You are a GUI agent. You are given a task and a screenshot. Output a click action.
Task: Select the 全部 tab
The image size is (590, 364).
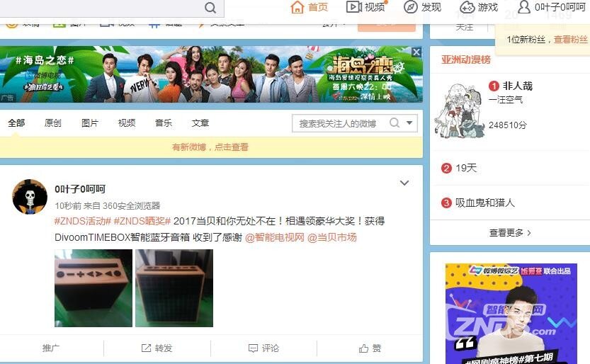pyautogui.click(x=16, y=123)
